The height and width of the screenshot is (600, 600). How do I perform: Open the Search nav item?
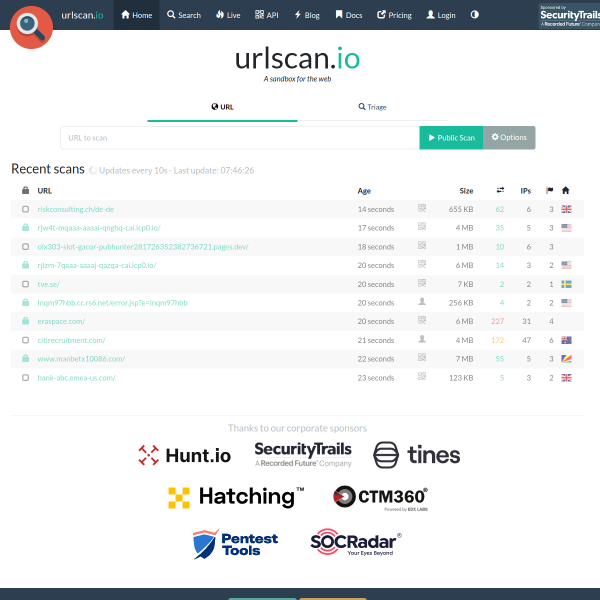point(184,15)
